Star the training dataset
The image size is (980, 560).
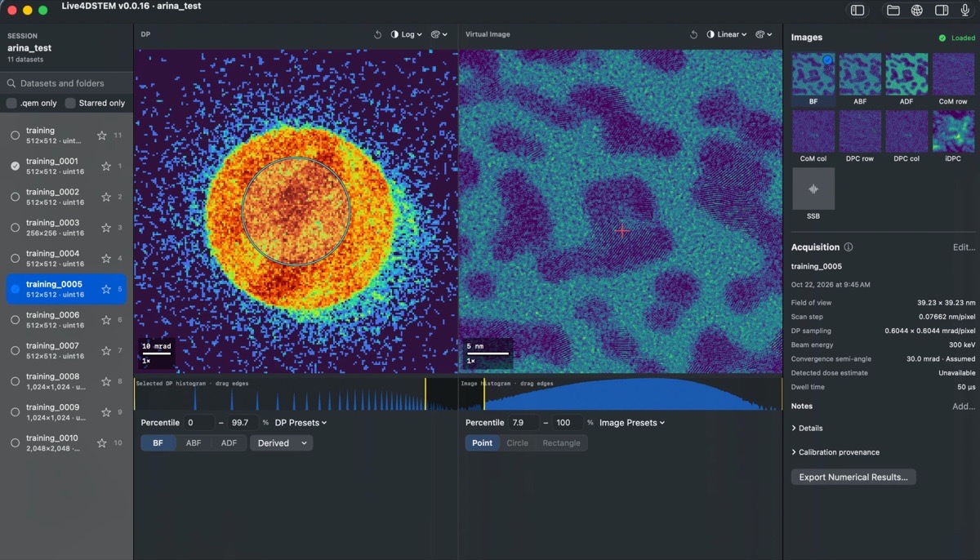pos(102,136)
